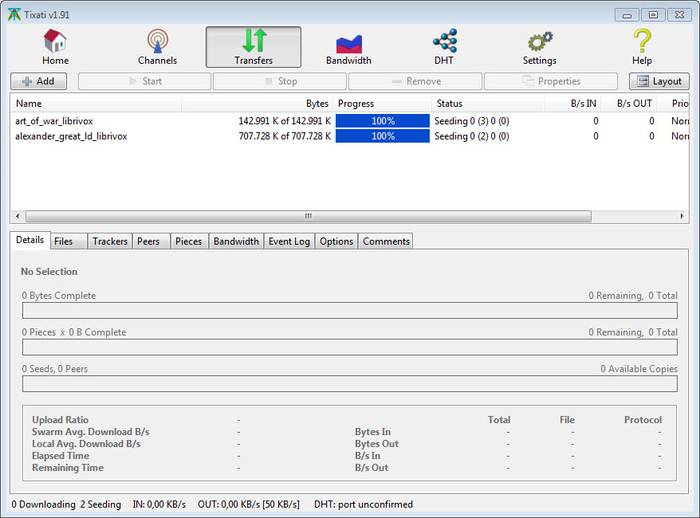Image resolution: width=700 pixels, height=518 pixels.
Task: Switch to the lower Bandwidth tab
Action: [x=236, y=241]
